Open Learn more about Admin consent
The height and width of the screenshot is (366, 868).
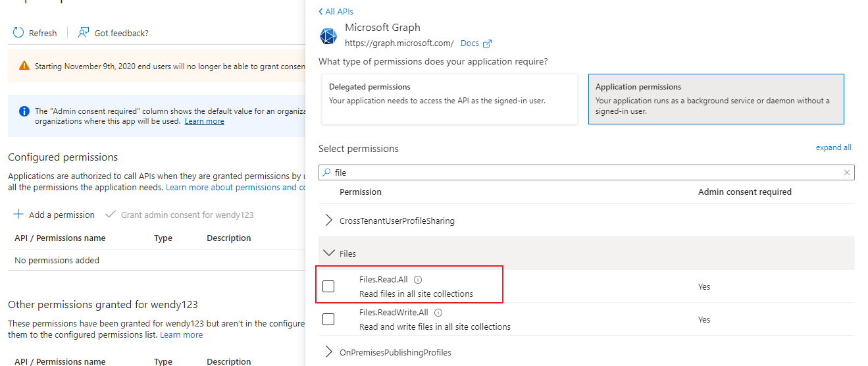pos(204,121)
